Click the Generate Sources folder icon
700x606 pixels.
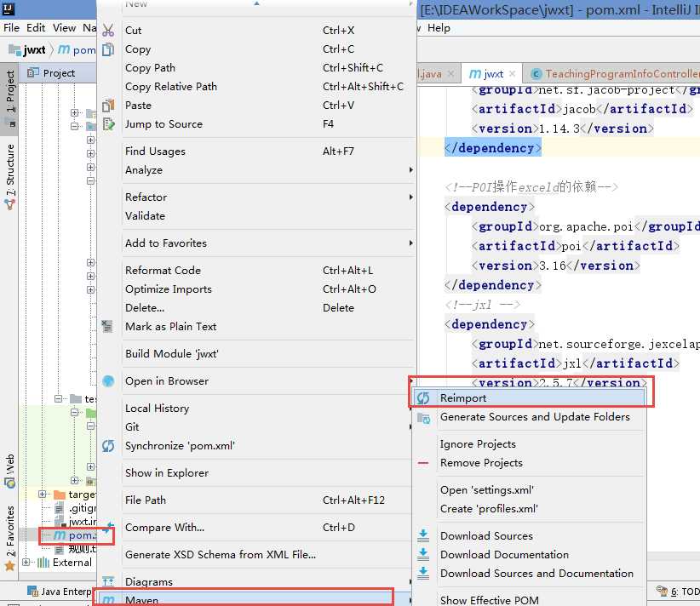(423, 418)
